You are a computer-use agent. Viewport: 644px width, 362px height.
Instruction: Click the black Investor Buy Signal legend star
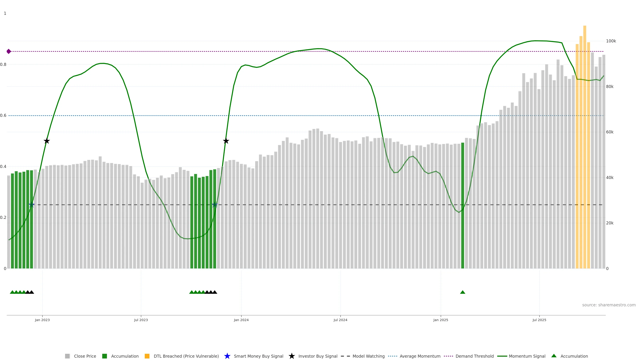[291, 356]
